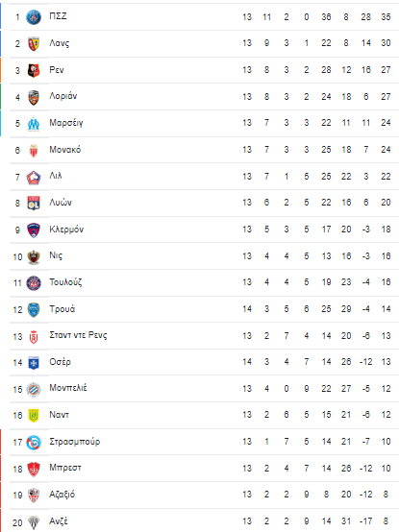
Task: Go to the Μονπελιέ team page
Action: tap(68, 388)
